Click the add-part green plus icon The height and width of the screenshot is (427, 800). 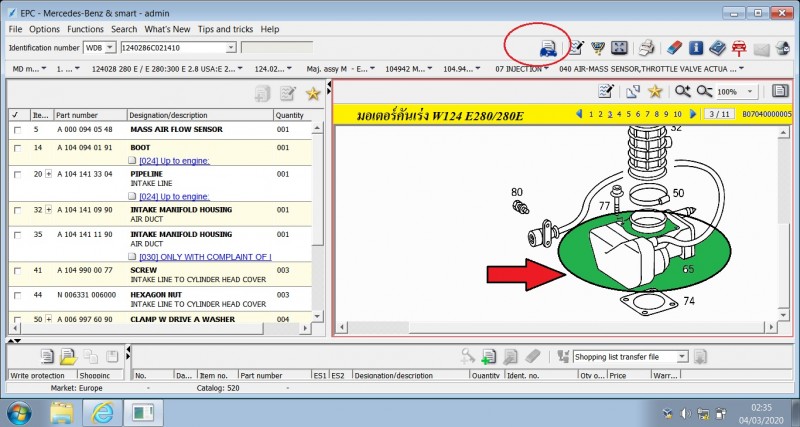[x=488, y=357]
